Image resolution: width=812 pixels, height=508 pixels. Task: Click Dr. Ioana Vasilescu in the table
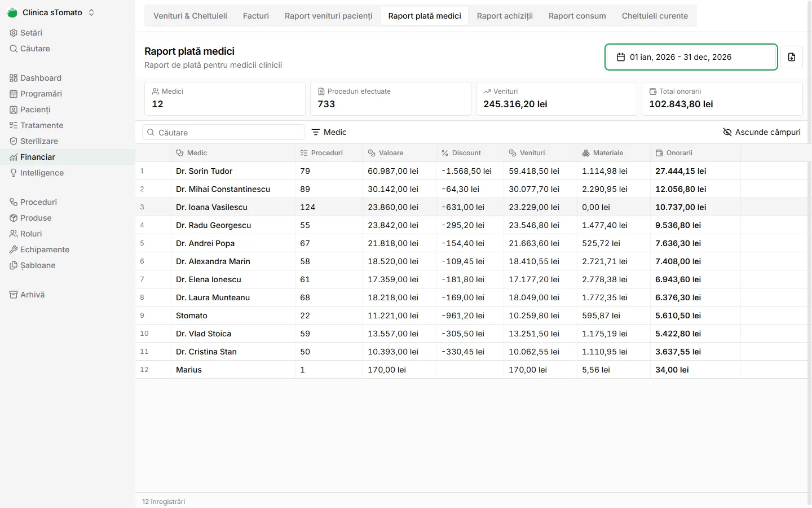click(211, 207)
